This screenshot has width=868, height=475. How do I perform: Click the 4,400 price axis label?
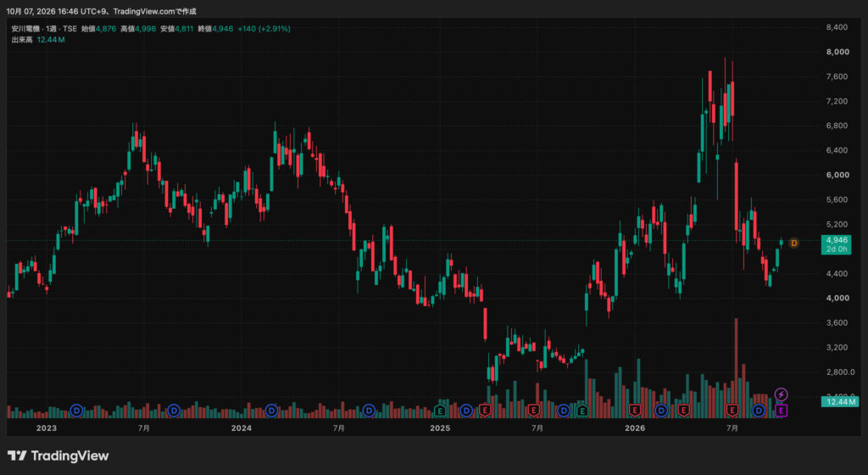pos(837,273)
